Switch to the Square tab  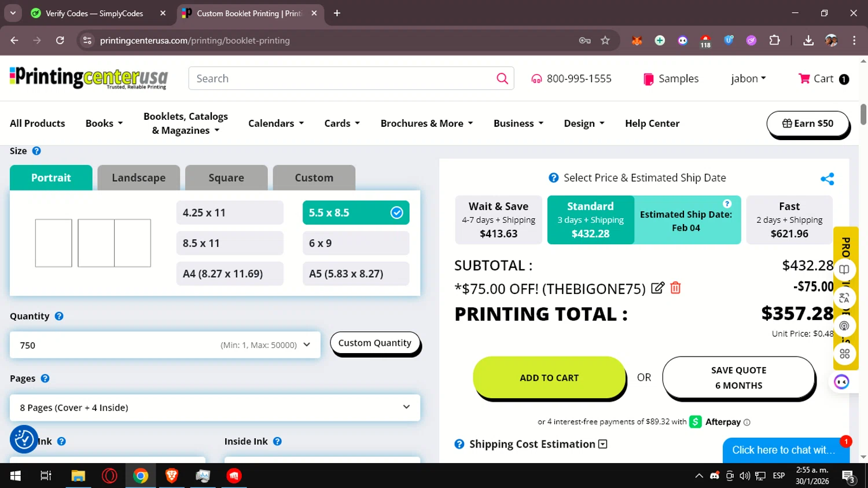pyautogui.click(x=226, y=178)
